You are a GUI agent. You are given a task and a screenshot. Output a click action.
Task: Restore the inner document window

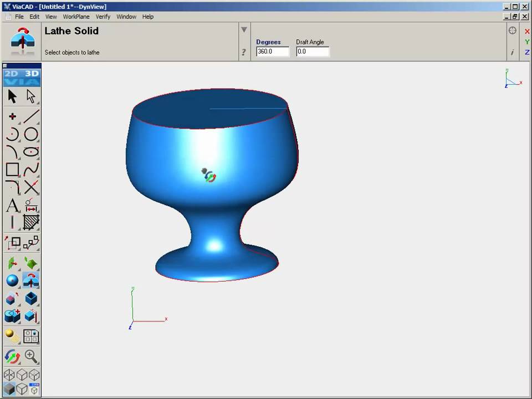coord(515,17)
